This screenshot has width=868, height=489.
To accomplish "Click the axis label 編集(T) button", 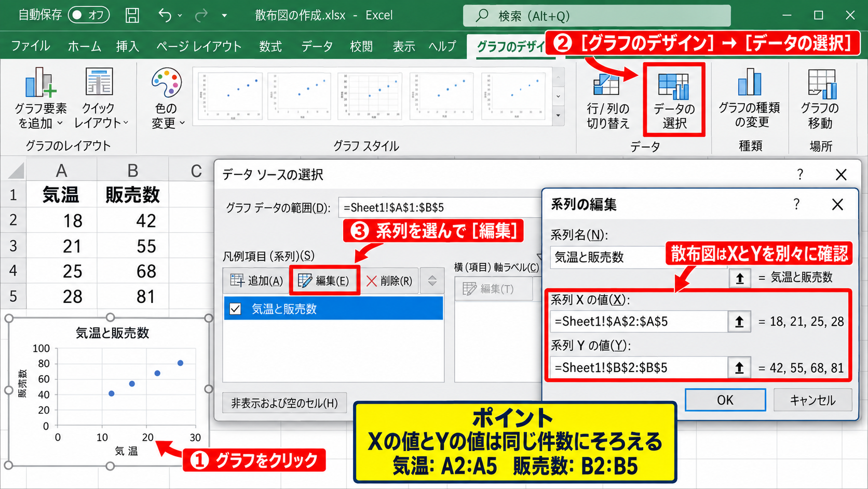I will pos(494,289).
